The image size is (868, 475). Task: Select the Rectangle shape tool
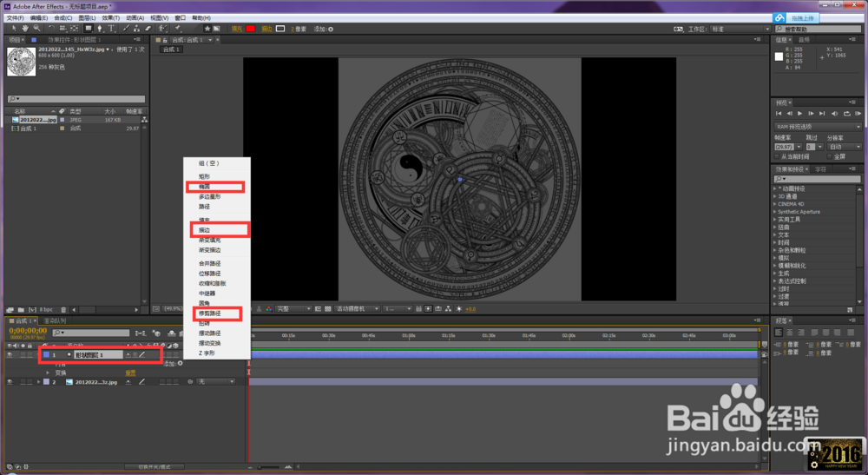[88, 29]
